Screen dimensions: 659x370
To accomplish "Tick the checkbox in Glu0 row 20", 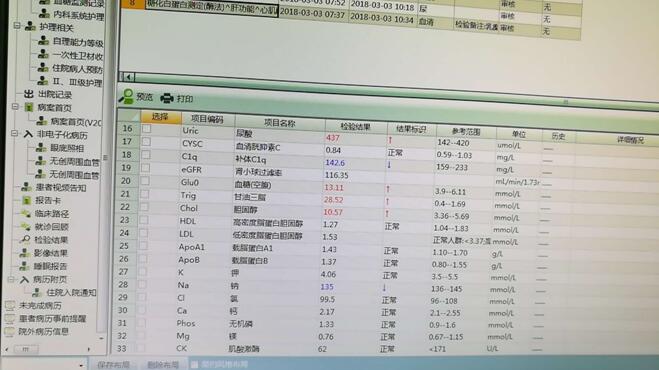I will pyautogui.click(x=145, y=181).
